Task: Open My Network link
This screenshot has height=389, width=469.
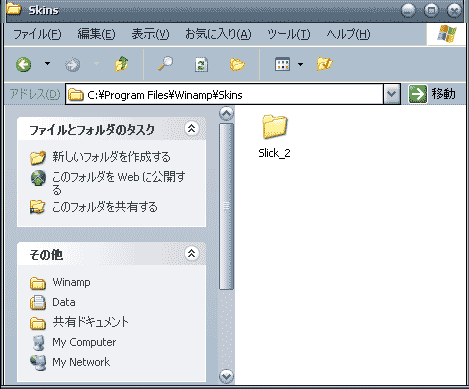Action: 81,362
